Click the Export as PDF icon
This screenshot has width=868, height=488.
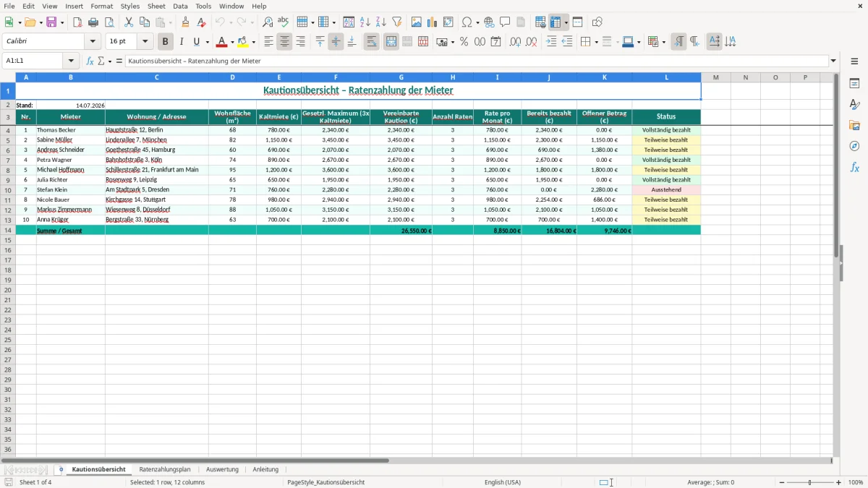coord(77,22)
